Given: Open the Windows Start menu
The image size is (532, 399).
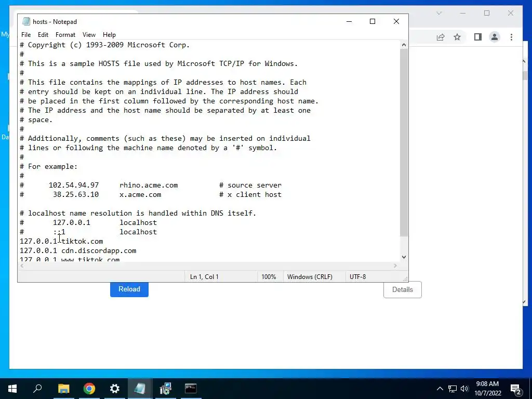Looking at the screenshot, I should pyautogui.click(x=12, y=389).
